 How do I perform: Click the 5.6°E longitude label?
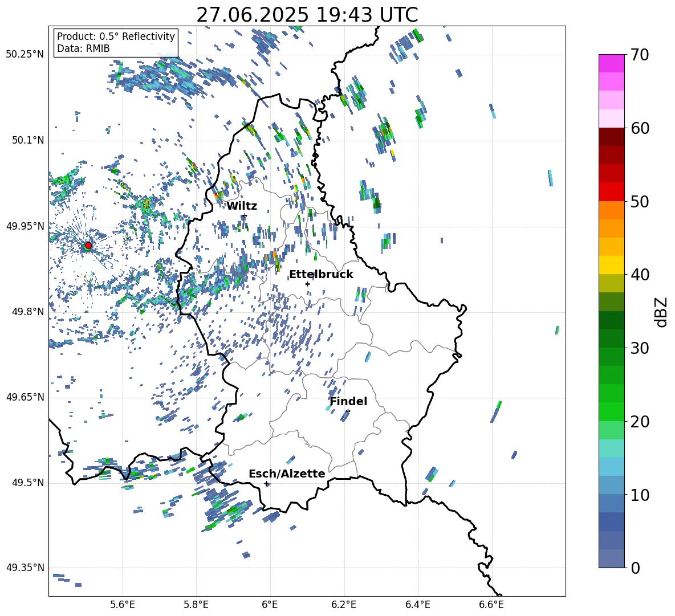[123, 605]
